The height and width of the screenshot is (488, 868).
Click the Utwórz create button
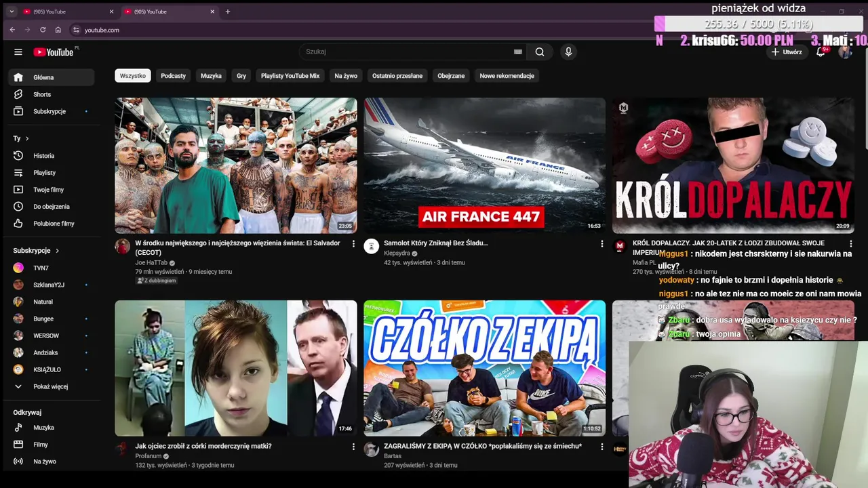click(x=787, y=52)
